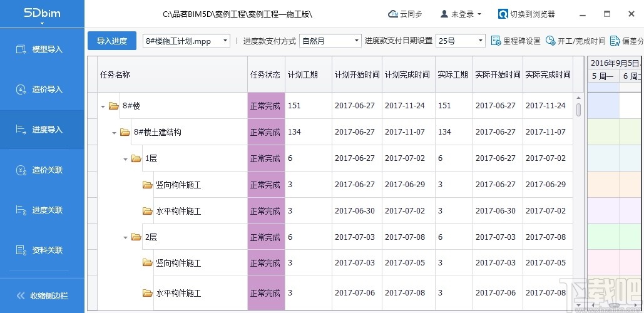Click the 任务名称 column header

coord(173,74)
